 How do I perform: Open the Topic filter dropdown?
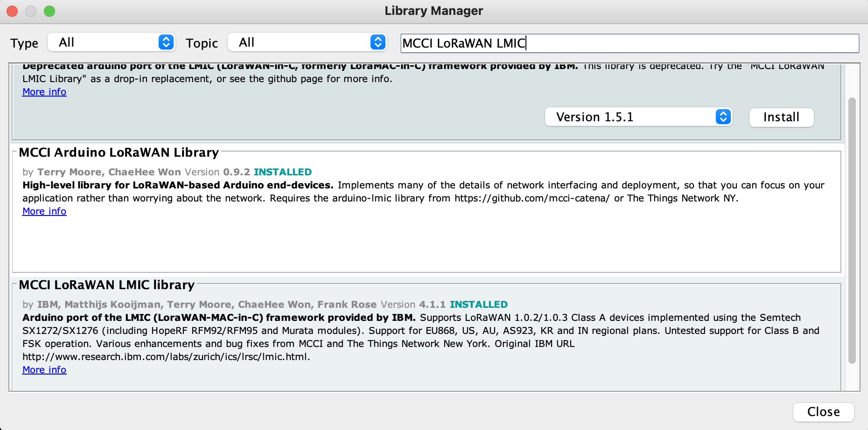pyautogui.click(x=307, y=42)
